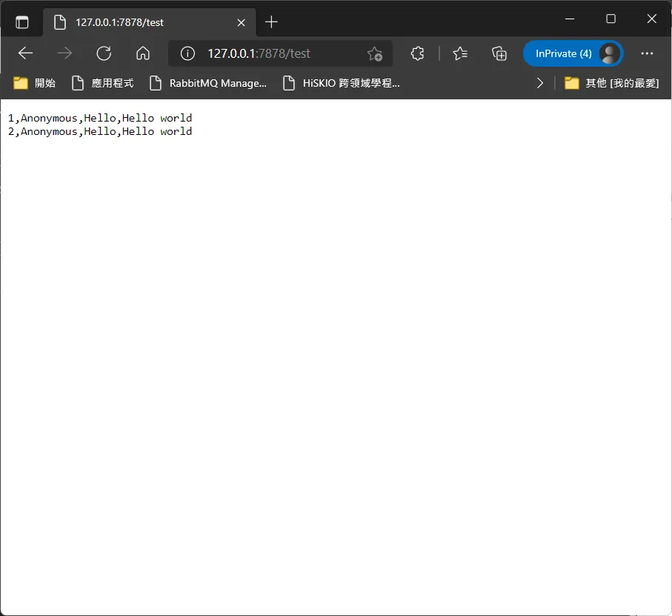Go back to the previous page
Viewport: 672px width, 616px height.
(26, 53)
